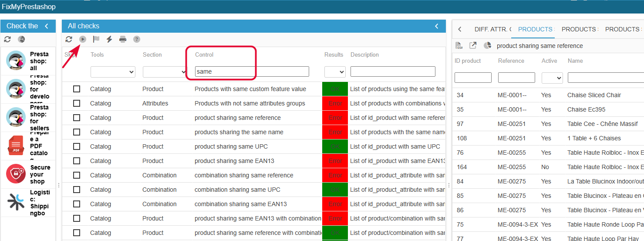The height and width of the screenshot is (241, 644).
Task: Sort by the Section column header
Action: [x=152, y=54]
